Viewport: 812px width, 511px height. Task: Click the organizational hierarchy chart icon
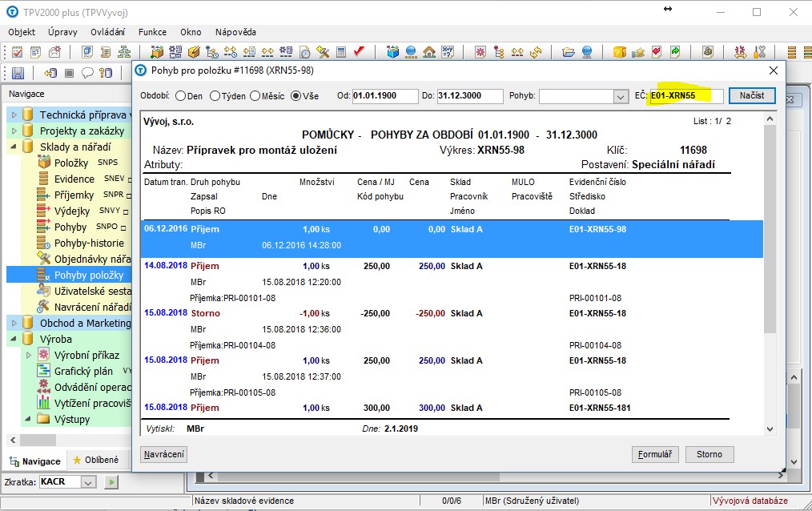click(x=124, y=52)
